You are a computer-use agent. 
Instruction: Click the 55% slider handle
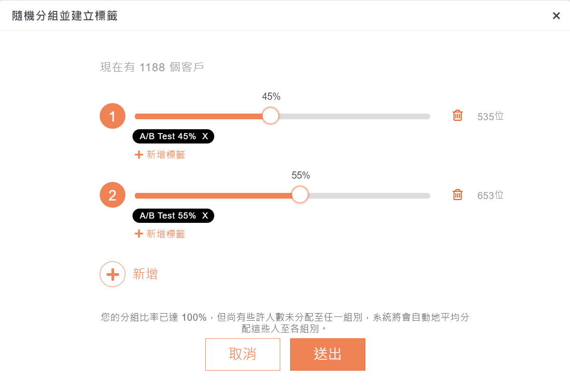click(300, 195)
